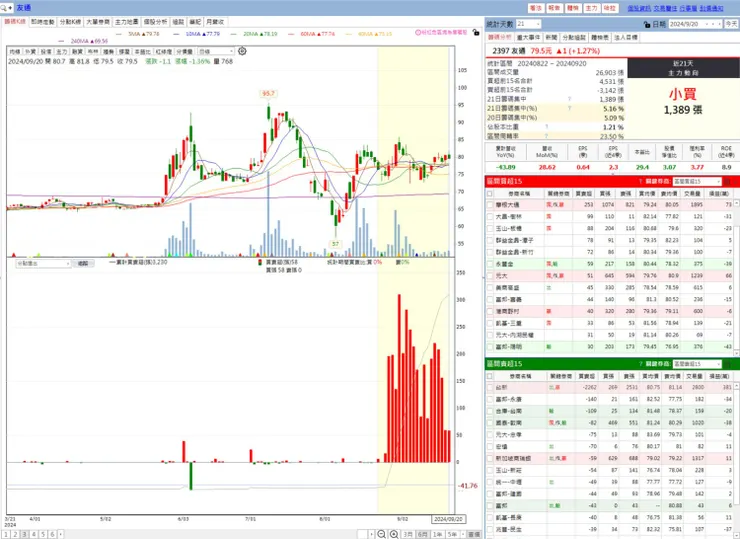Click the stock search magnifier icon
Viewport: 740px width, 539px height.
point(4,8)
